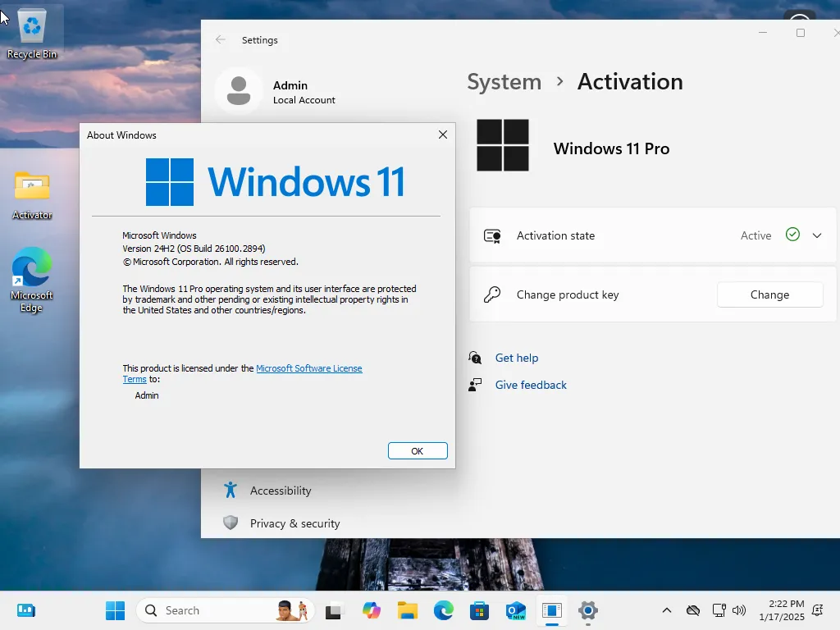Click the OneDrive cloud tray icon
The image size is (840, 630).
[x=693, y=610]
